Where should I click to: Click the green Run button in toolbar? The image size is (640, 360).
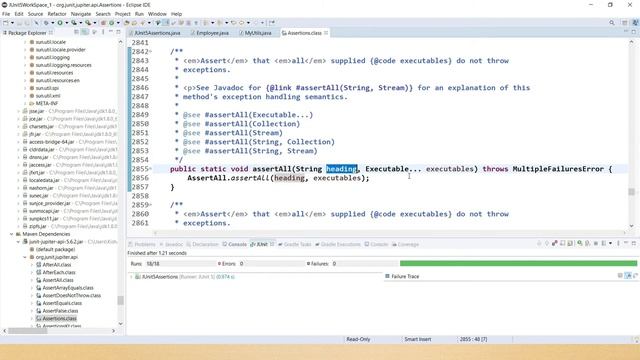click(x=60, y=23)
